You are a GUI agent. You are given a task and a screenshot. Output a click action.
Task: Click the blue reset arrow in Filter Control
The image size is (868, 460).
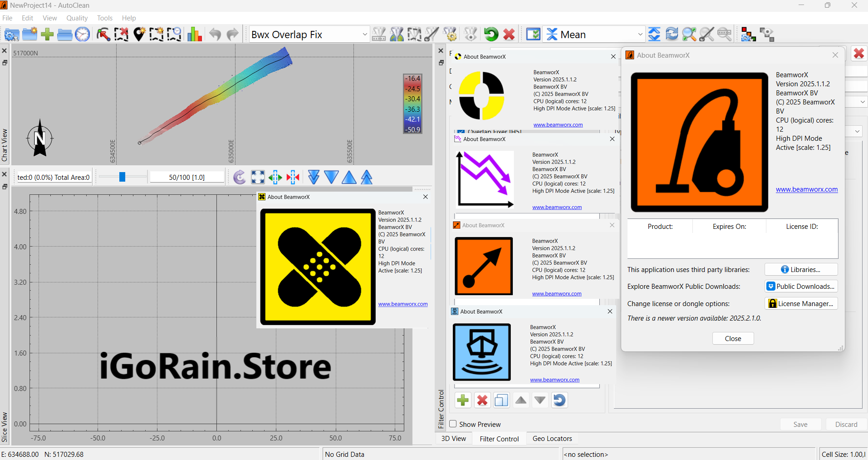[x=559, y=400]
